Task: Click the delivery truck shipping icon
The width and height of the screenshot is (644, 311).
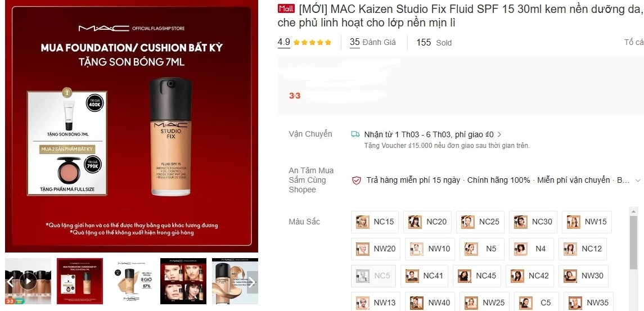Action: tap(355, 134)
